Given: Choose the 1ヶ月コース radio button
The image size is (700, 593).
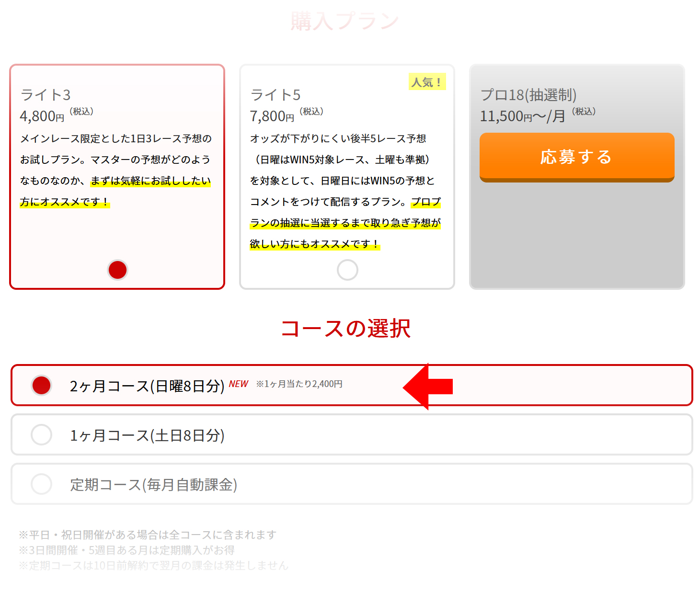Looking at the screenshot, I should coord(42,434).
